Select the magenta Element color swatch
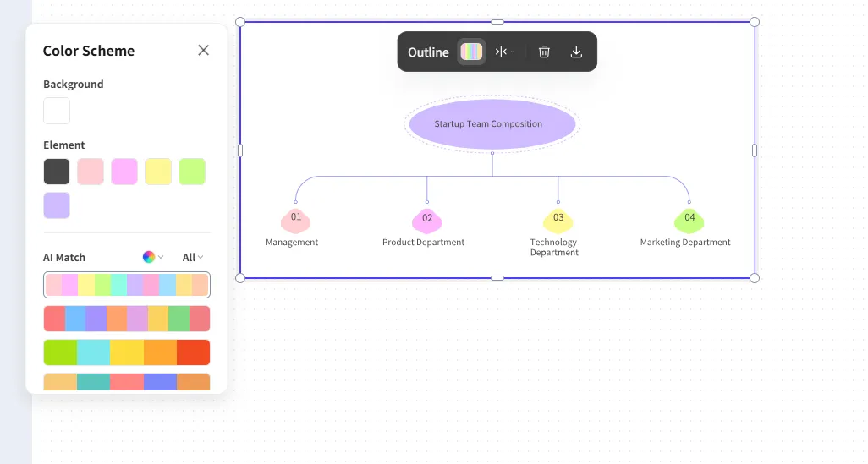The image size is (868, 464). 124,172
